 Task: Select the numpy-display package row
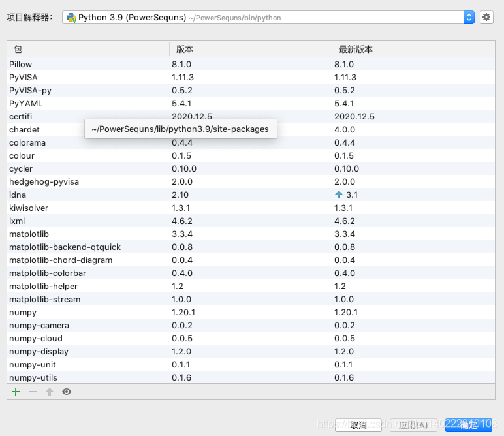click(x=251, y=352)
